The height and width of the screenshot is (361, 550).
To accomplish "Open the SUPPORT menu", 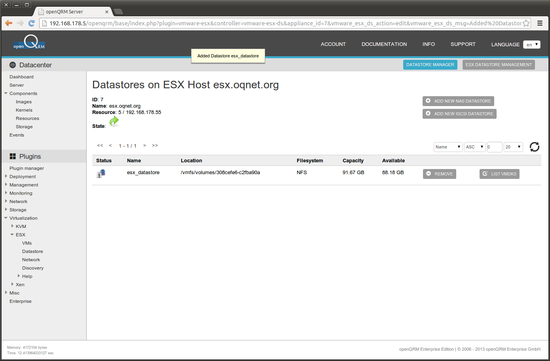I will coord(463,44).
